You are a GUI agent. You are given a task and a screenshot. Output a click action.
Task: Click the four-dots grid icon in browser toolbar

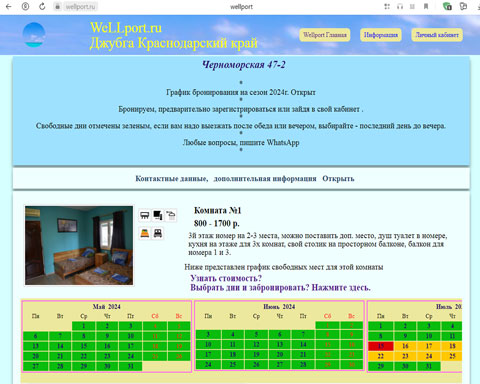pos(387,6)
